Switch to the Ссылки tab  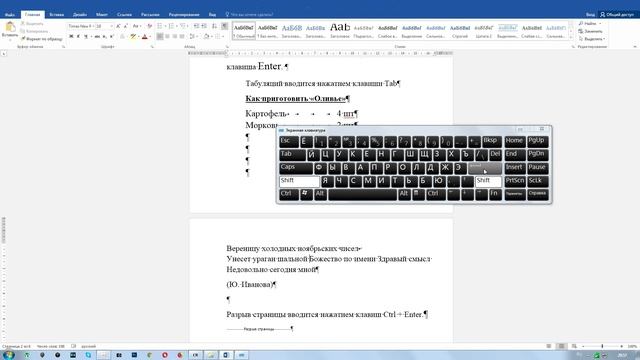click(124, 15)
